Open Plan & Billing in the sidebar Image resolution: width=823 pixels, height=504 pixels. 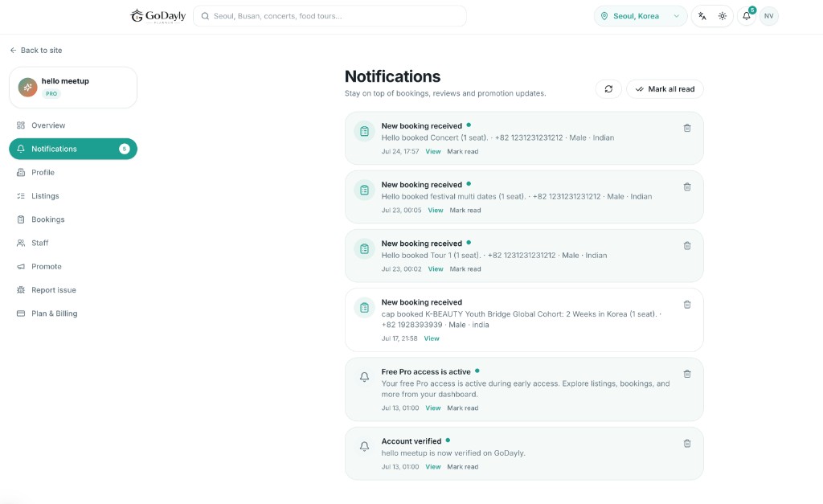[73, 313]
